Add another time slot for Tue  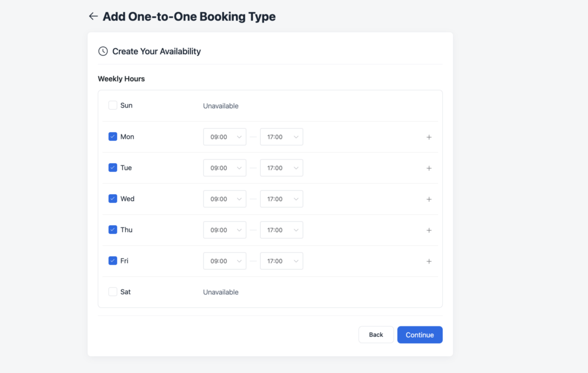(x=429, y=168)
